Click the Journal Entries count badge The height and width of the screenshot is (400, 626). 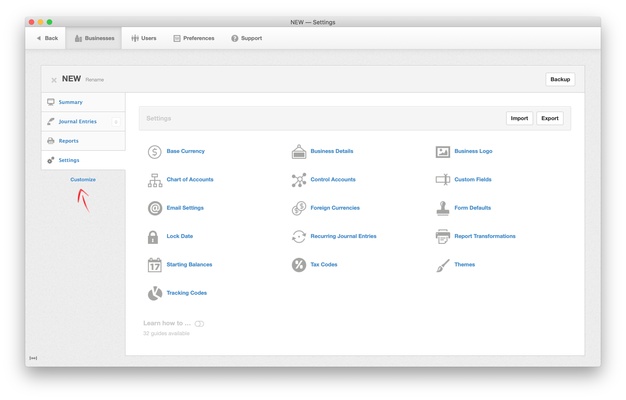pos(116,122)
